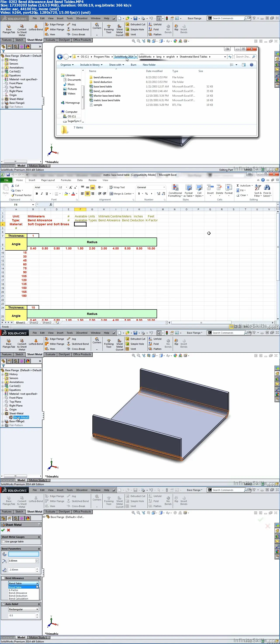Click the fx insert function icon
280x644 pixels.
click(51, 205)
